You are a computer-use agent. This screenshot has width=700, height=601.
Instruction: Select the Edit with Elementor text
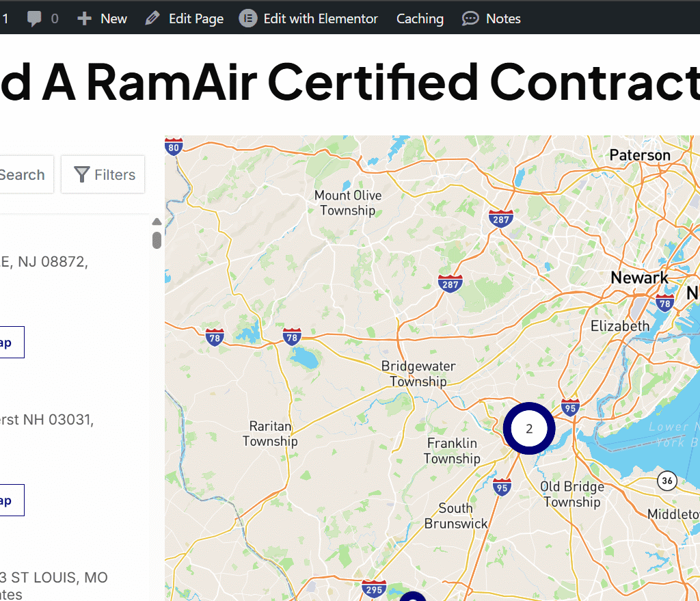(321, 19)
